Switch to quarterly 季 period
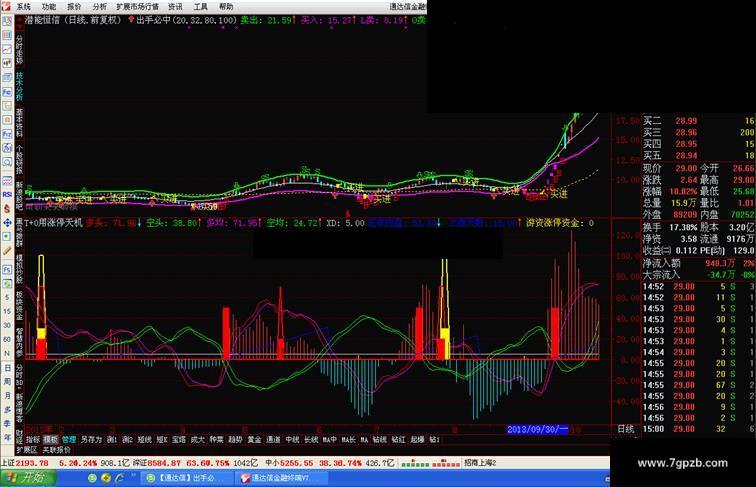The width and height of the screenshot is (756, 487). 7,423
